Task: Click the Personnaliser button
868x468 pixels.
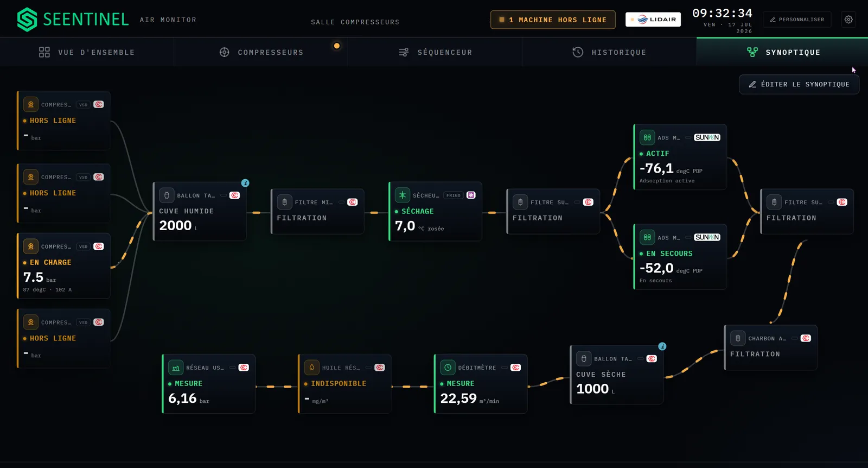Action: tap(797, 20)
